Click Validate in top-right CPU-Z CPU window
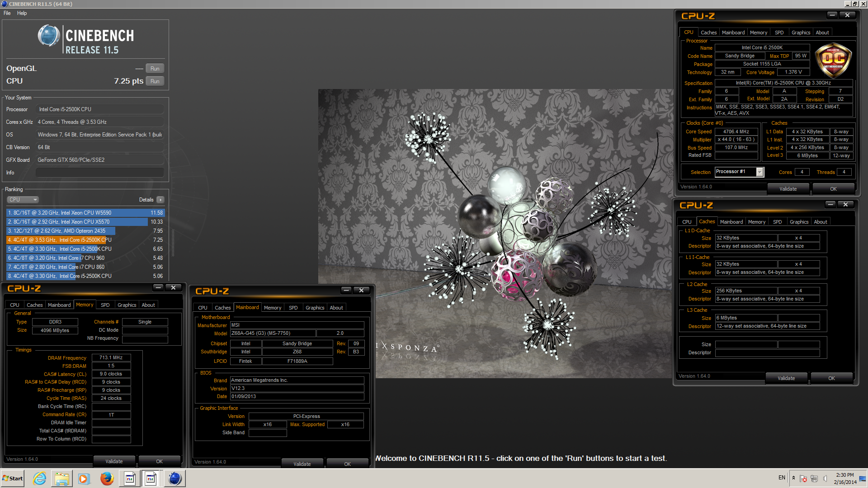Screen dimensions: 868x488 788,189
